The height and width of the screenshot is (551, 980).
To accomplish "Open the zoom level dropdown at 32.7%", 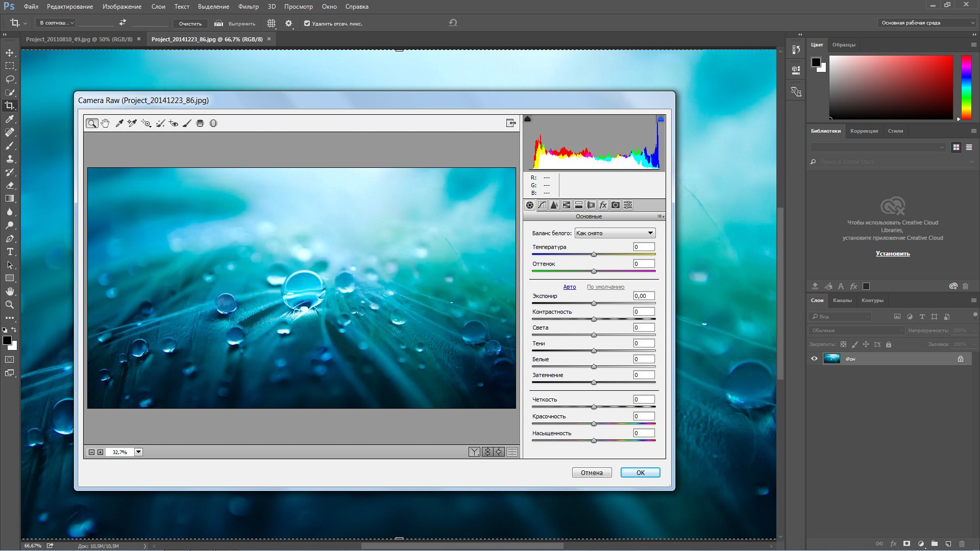I will point(139,452).
